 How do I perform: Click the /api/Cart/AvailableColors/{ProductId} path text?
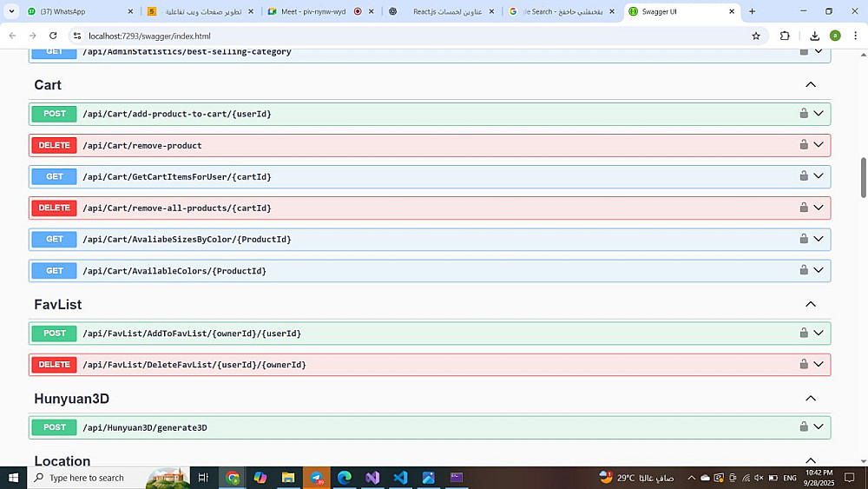pyautogui.click(x=174, y=271)
